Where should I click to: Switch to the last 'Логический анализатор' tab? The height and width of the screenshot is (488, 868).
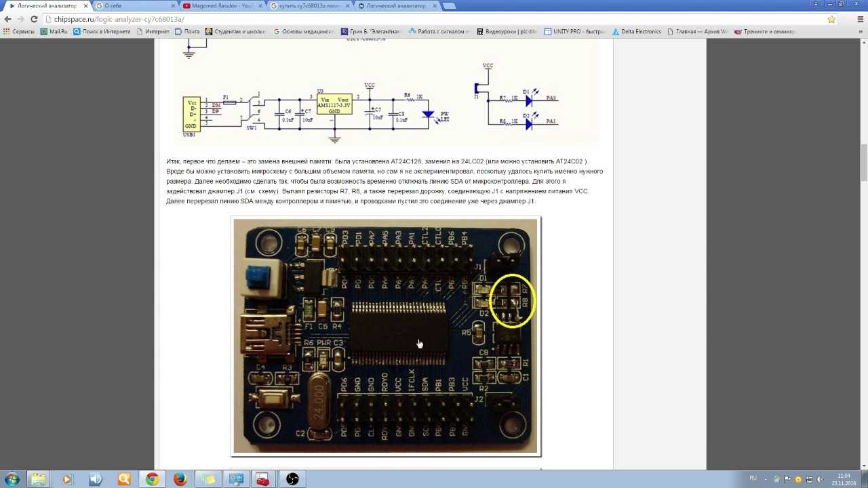point(397,5)
